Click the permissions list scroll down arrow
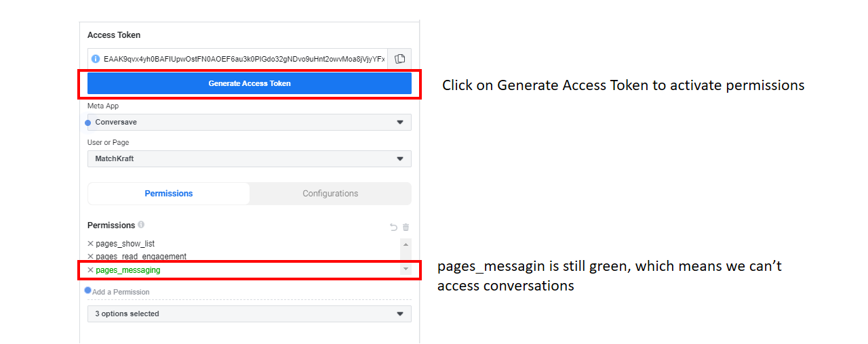Image resolution: width=868 pixels, height=344 pixels. [406, 269]
